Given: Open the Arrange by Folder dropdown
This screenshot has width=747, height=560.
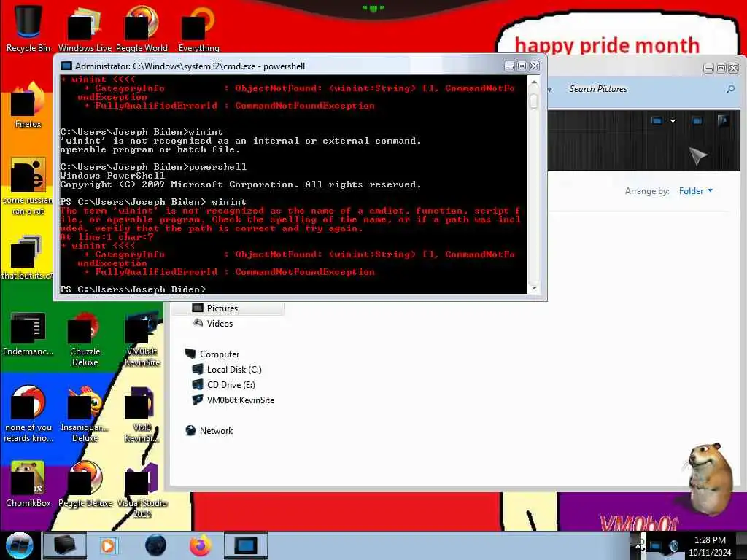Looking at the screenshot, I should pyautogui.click(x=695, y=191).
